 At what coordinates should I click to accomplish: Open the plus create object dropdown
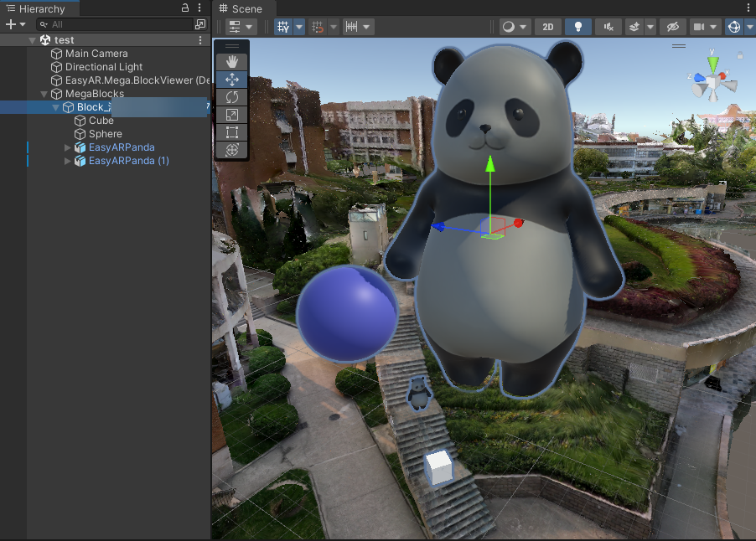pos(15,25)
